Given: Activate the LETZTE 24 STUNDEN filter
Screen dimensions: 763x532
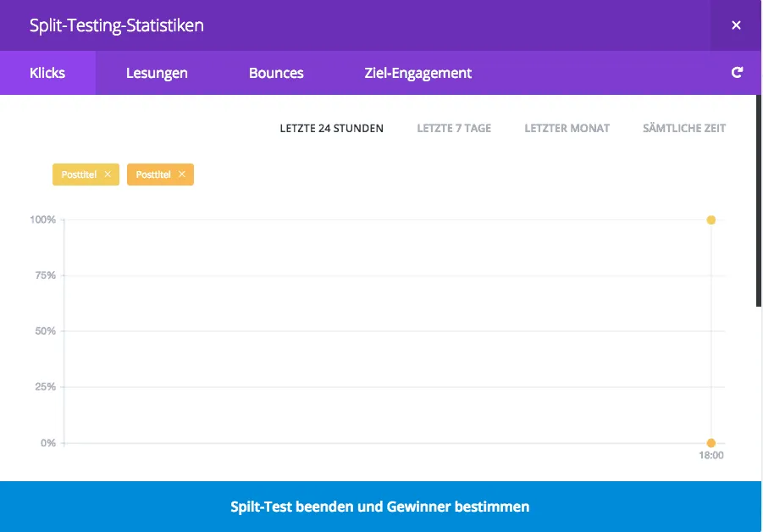Looking at the screenshot, I should [x=331, y=128].
